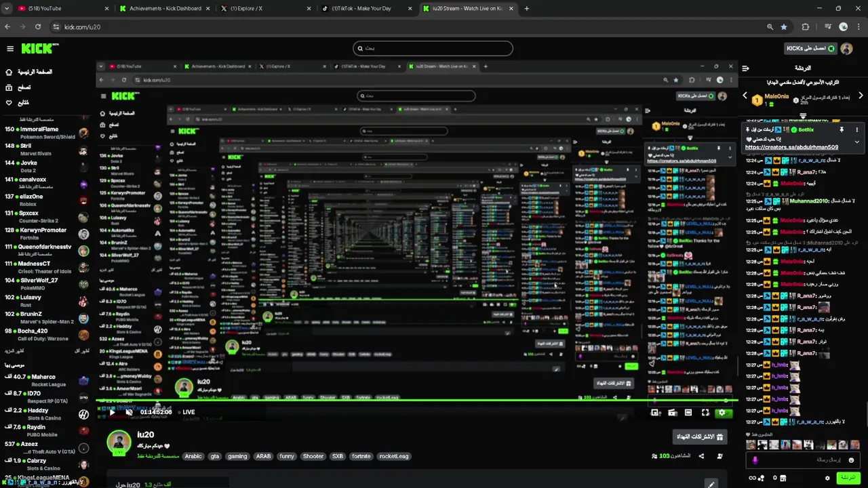Select the Shooter tag
868x488 pixels.
click(313, 456)
